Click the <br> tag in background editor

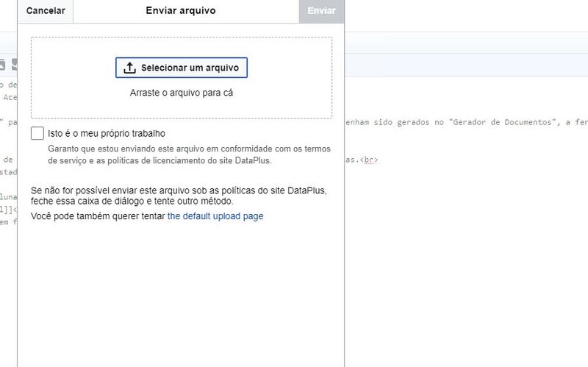pos(369,160)
